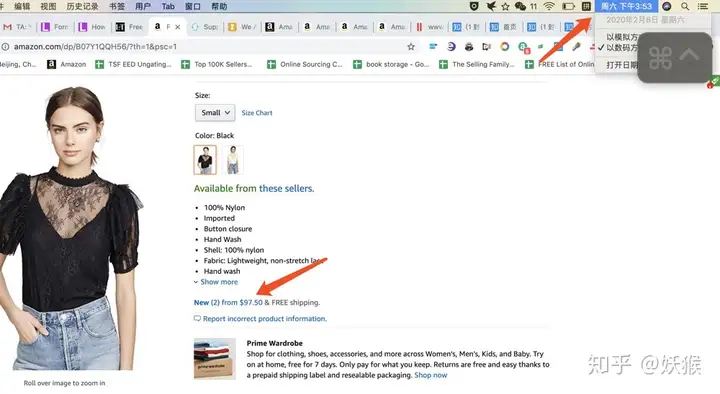720x394 pixels.
Task: Open the Top 100K Sellers bookmark
Action: coord(217,64)
